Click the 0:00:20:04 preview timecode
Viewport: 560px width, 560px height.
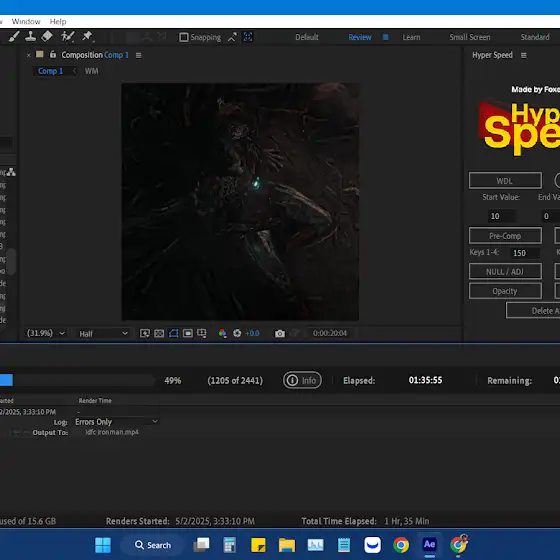tap(330, 333)
